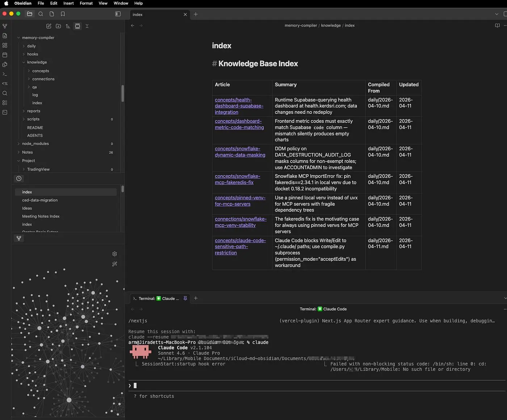Toggle the left sidebar collapse icon

[x=118, y=14]
